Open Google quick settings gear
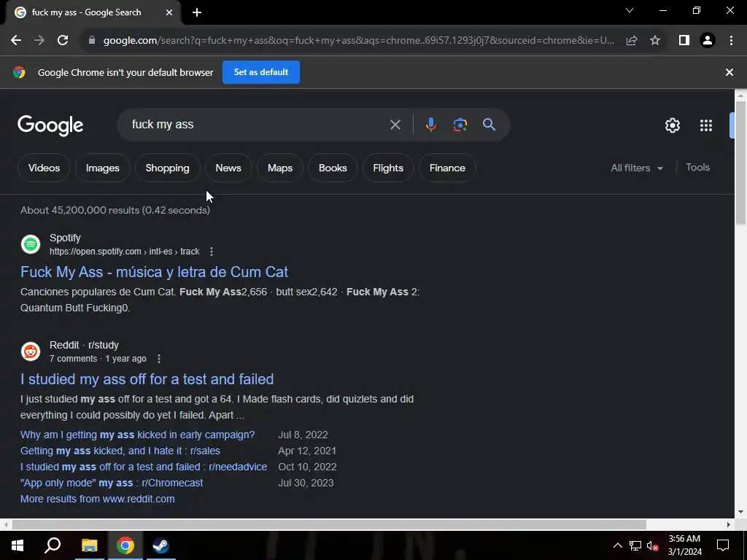The width and height of the screenshot is (747, 560). click(x=672, y=125)
